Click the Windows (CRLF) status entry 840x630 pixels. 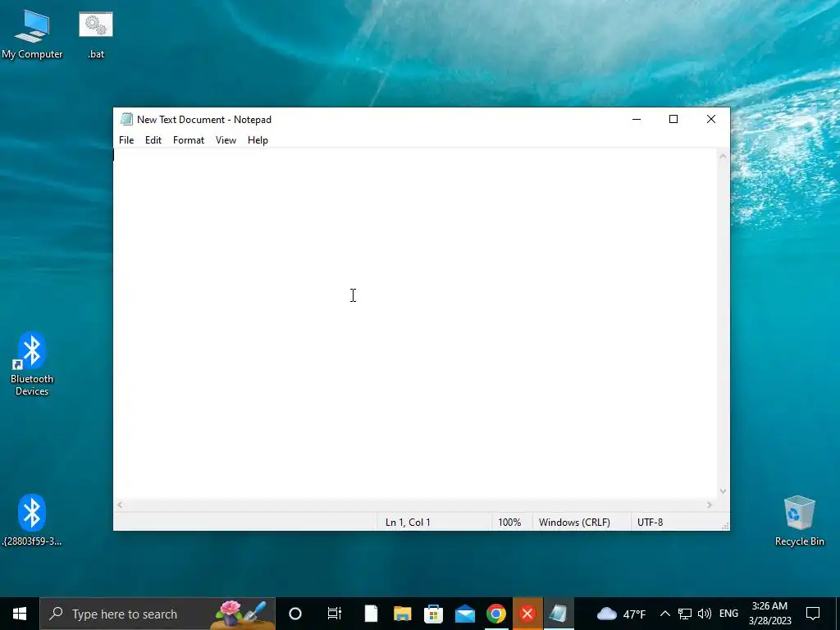click(x=574, y=523)
